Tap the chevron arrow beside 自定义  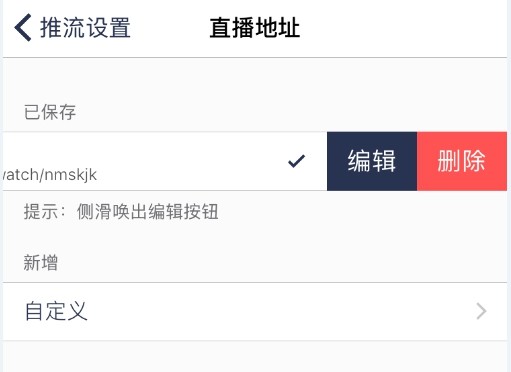pyautogui.click(x=481, y=311)
